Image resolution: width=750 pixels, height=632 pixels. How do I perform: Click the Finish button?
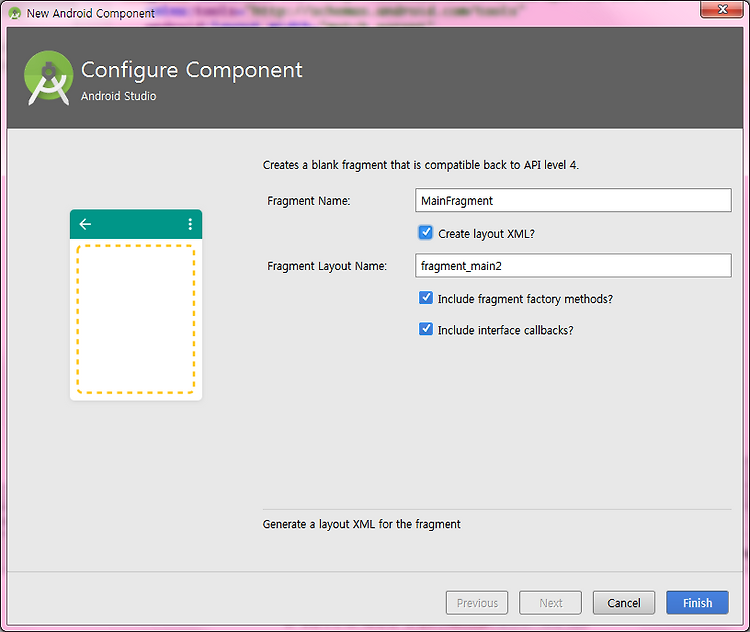pos(697,603)
